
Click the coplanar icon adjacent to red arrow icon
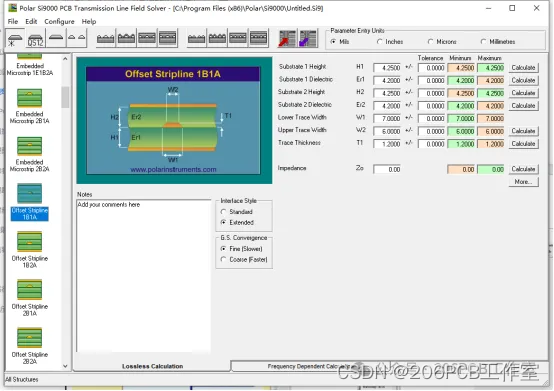[259, 38]
